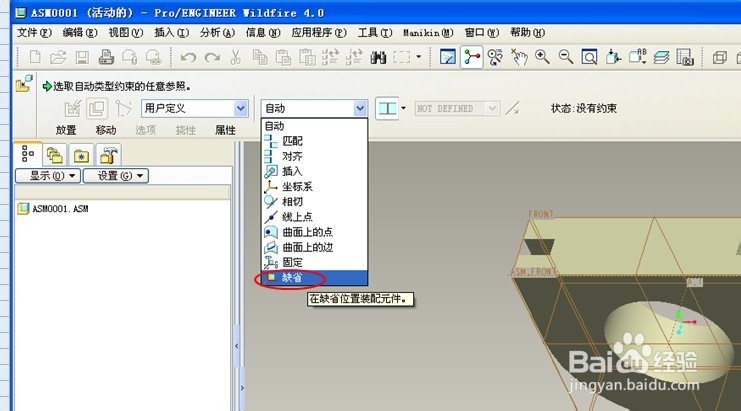Click the Cut scissors icon
The height and width of the screenshot is (411, 741).
pyautogui.click(x=235, y=57)
